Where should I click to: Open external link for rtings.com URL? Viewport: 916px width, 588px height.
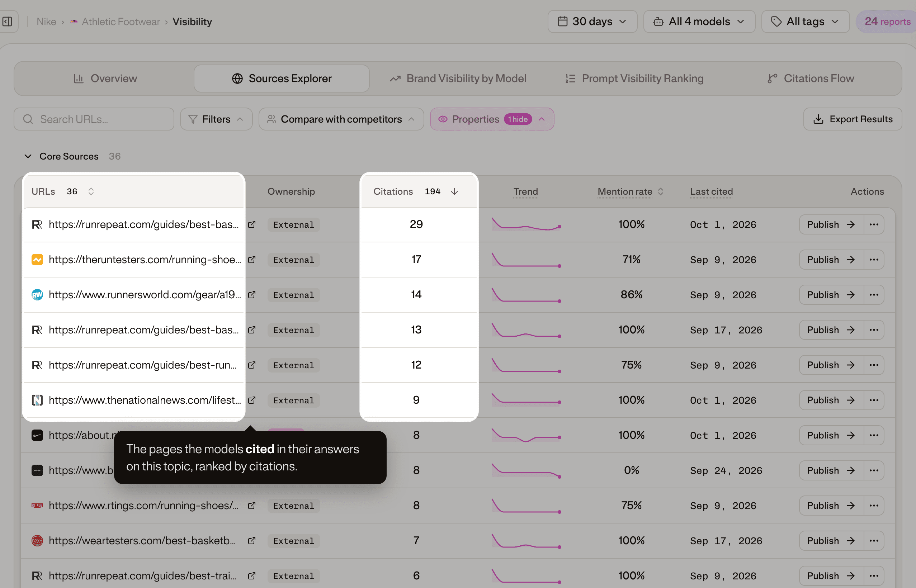point(252,506)
